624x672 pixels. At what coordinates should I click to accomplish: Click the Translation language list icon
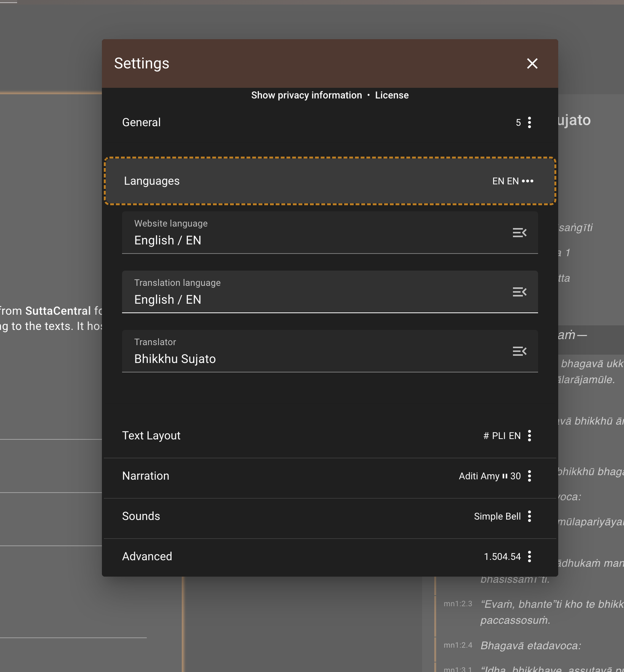pyautogui.click(x=519, y=292)
